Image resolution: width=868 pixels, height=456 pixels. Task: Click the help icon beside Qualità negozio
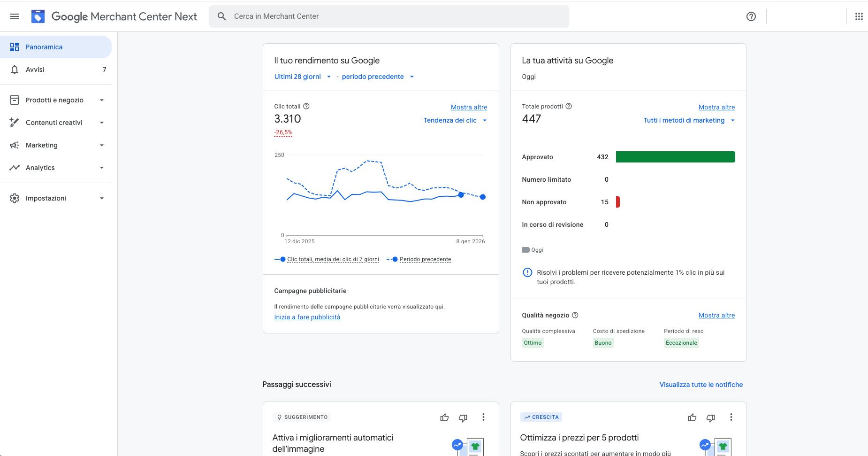tap(575, 315)
